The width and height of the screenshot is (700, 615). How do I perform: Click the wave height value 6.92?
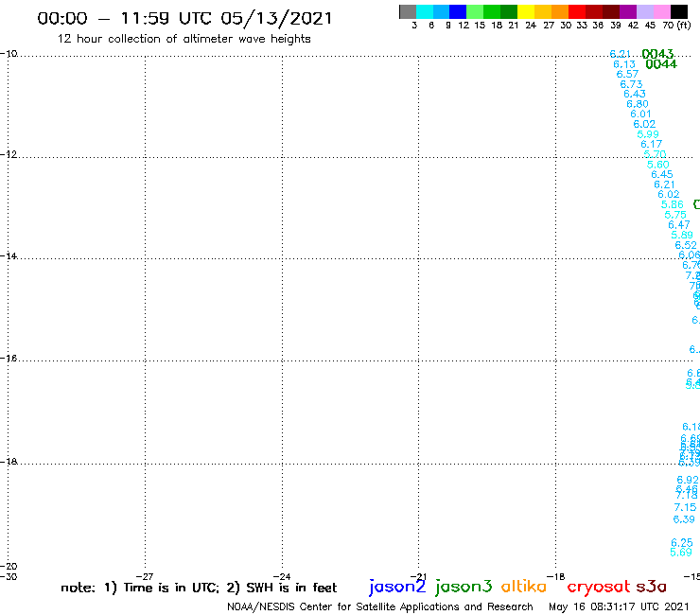click(x=688, y=480)
